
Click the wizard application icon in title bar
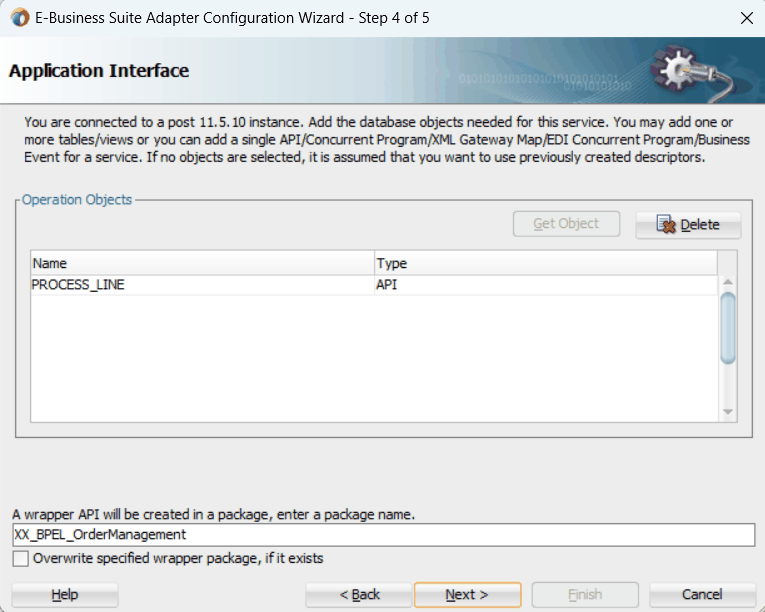pos(20,18)
